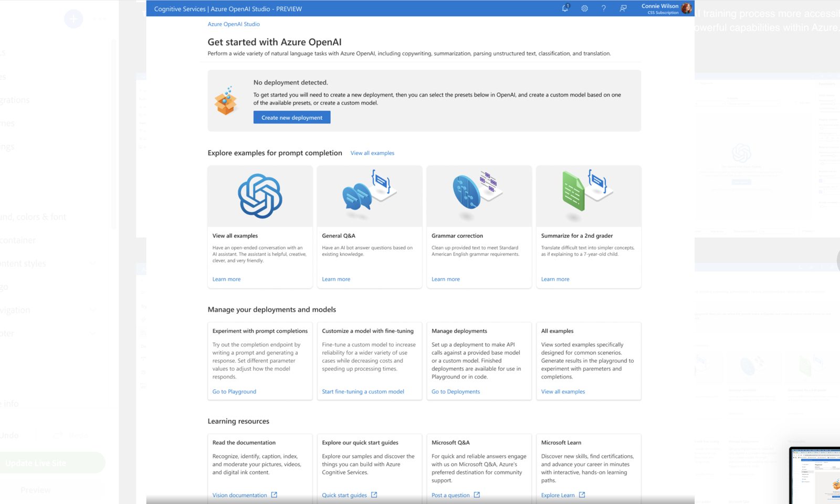
Task: Open the settings gear icon
Action: coord(584,8)
